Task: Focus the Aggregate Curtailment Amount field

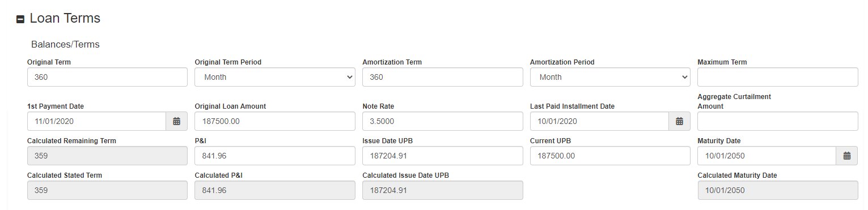Action: coord(778,121)
